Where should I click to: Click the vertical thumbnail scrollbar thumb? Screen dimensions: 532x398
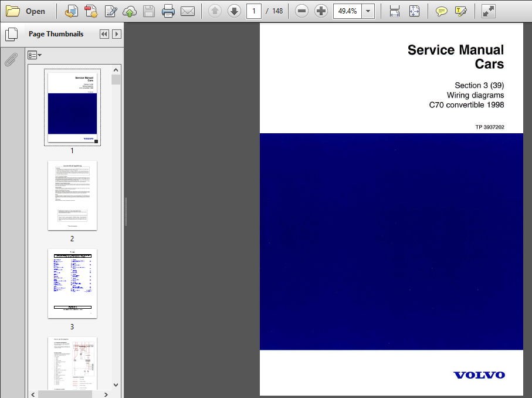tap(116, 79)
